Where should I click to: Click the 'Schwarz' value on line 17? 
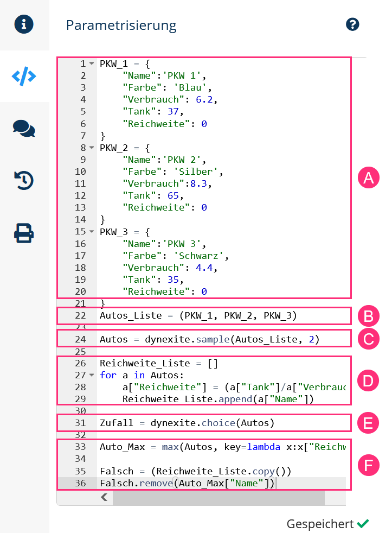tap(199, 256)
